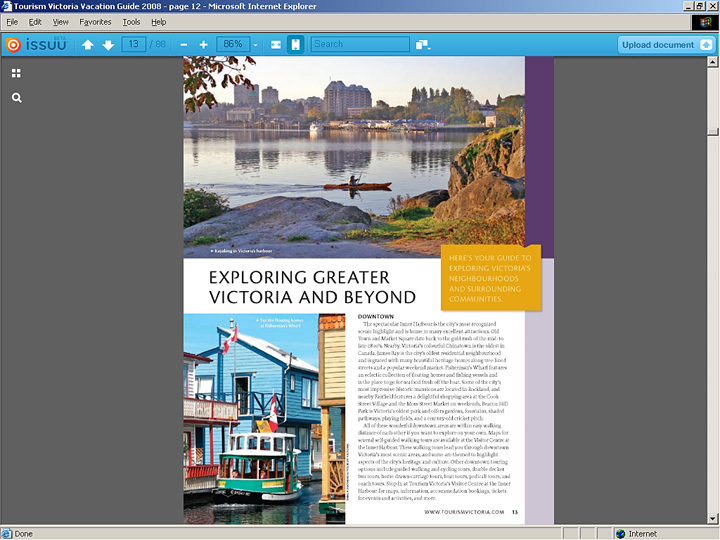
Task: Click the Kayaking in Victoria's harbour caption
Action: [242, 251]
